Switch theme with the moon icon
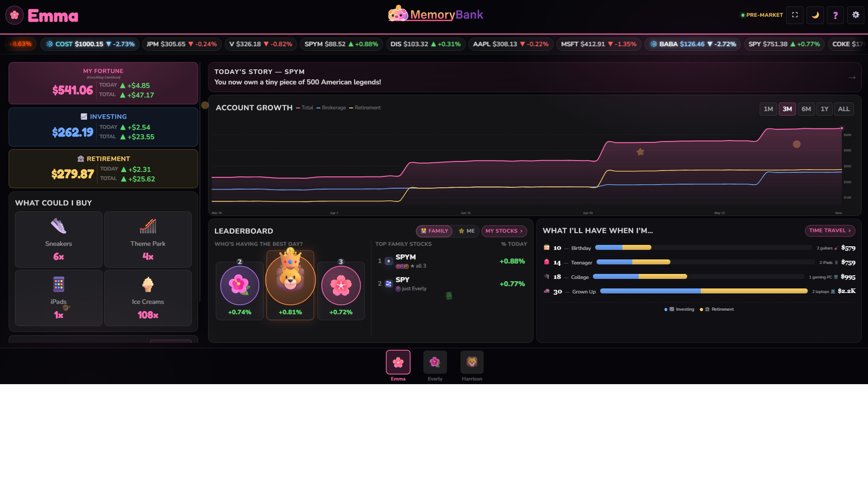 pyautogui.click(x=815, y=15)
